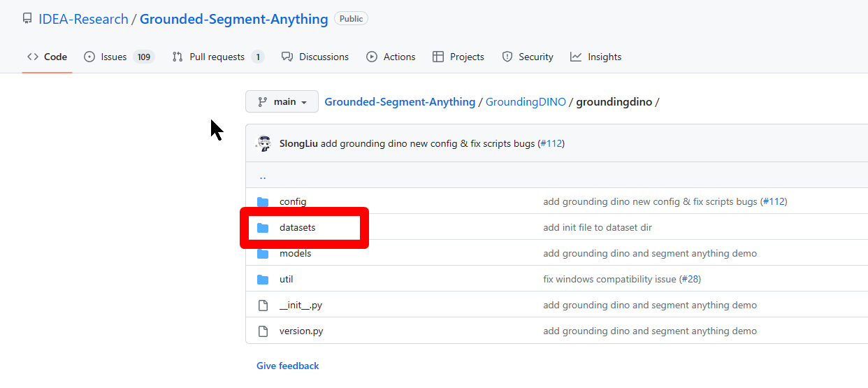This screenshot has width=868, height=388.
Task: Open the config row commit message
Action: 651,201
